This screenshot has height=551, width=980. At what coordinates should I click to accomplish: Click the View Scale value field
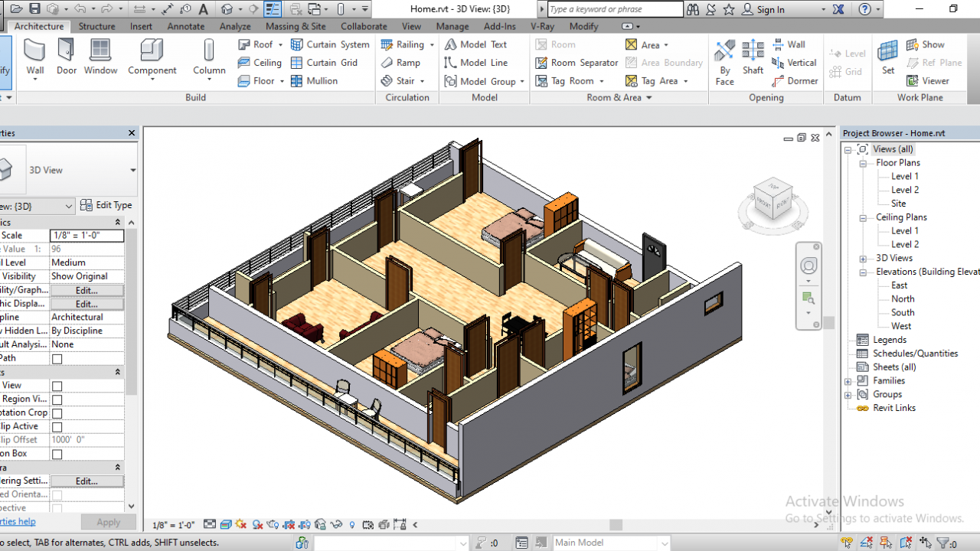[87, 236]
